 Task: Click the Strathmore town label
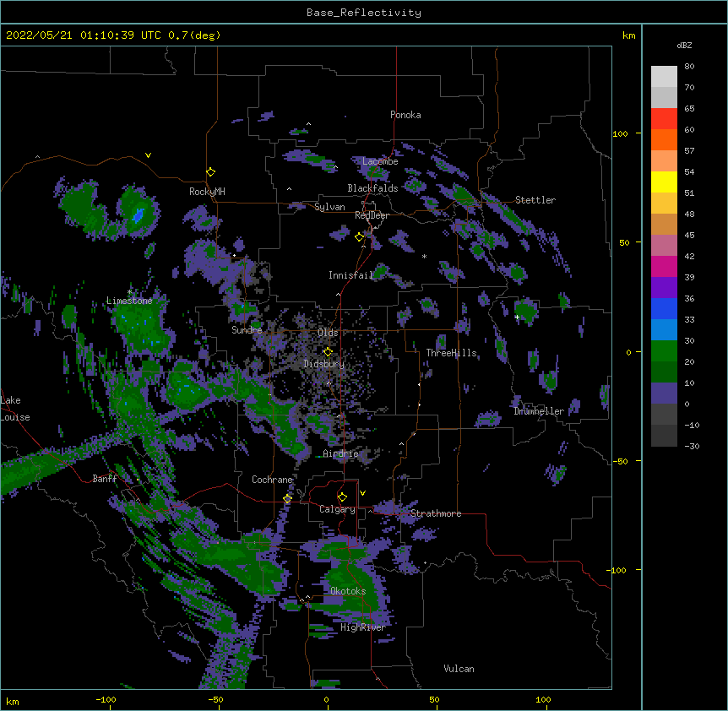tap(436, 513)
